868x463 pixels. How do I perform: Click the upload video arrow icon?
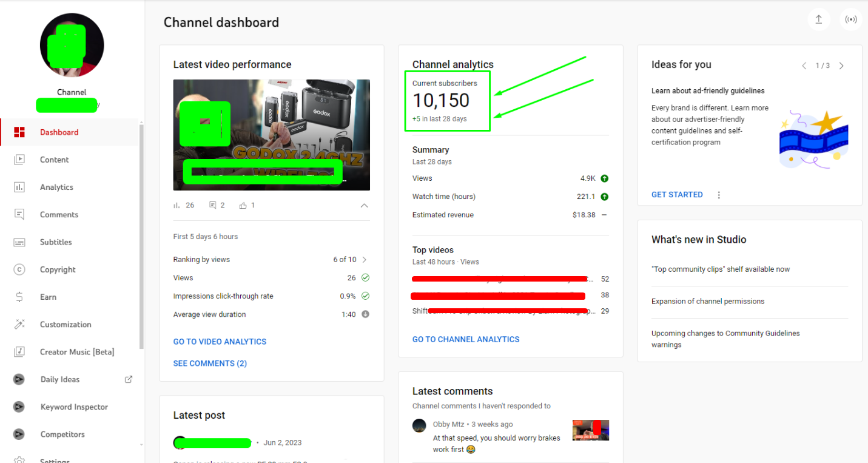(x=818, y=19)
